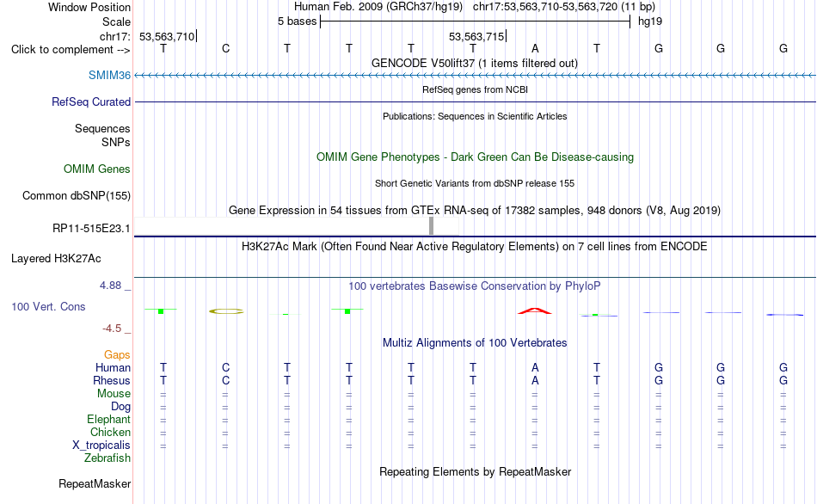Open the 100 Vert. Cons track label
The image size is (817, 504).
(x=48, y=306)
